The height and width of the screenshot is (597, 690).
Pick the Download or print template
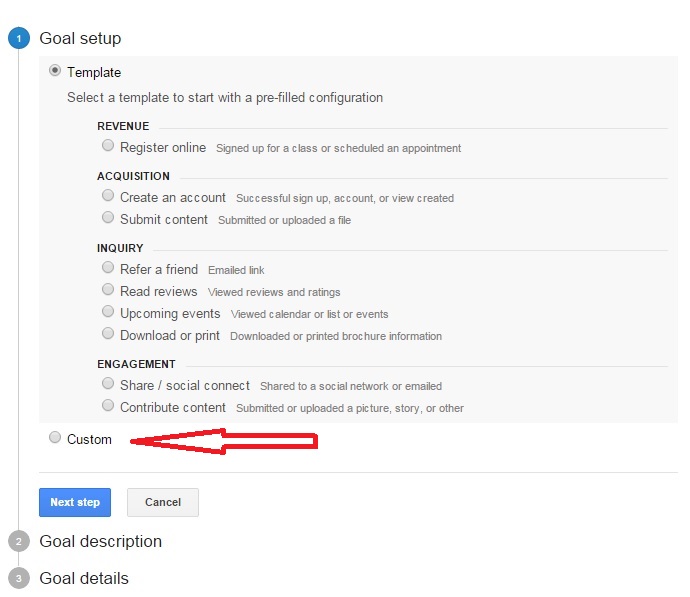click(x=108, y=333)
